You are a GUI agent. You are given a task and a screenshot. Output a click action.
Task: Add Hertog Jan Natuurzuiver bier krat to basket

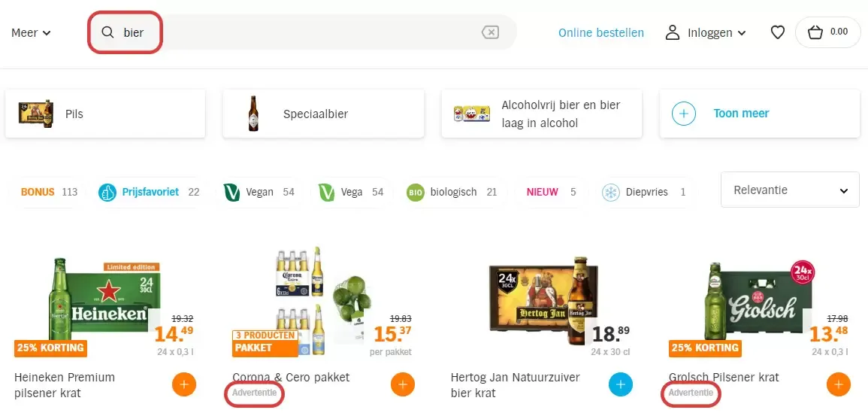pos(621,384)
